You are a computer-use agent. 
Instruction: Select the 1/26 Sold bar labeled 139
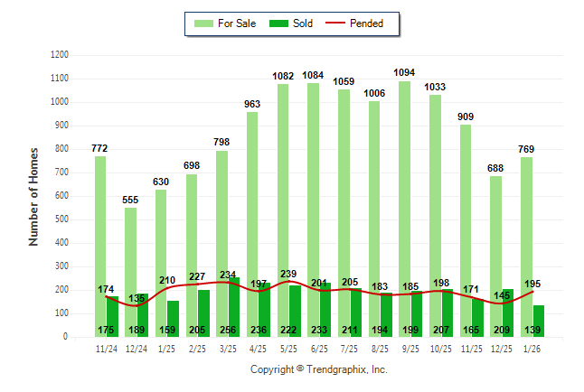coord(539,322)
